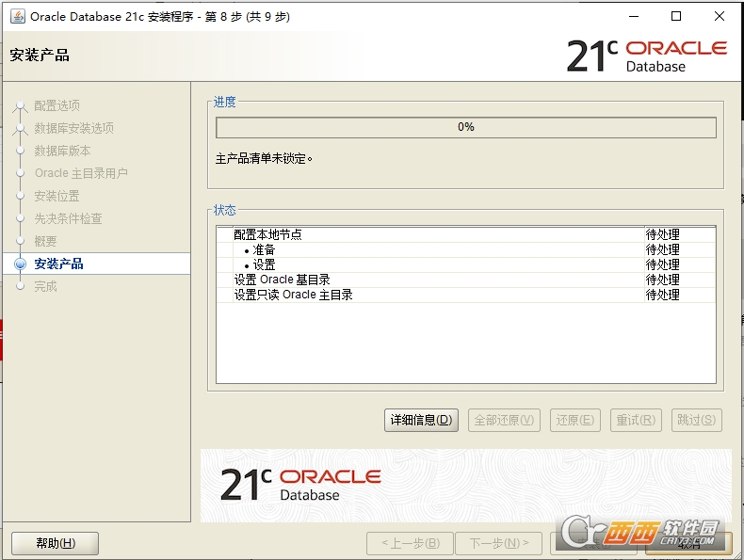This screenshot has height=560, width=744.
Task: Select the 准备 sub-item row
Action: pyautogui.click(x=465, y=249)
